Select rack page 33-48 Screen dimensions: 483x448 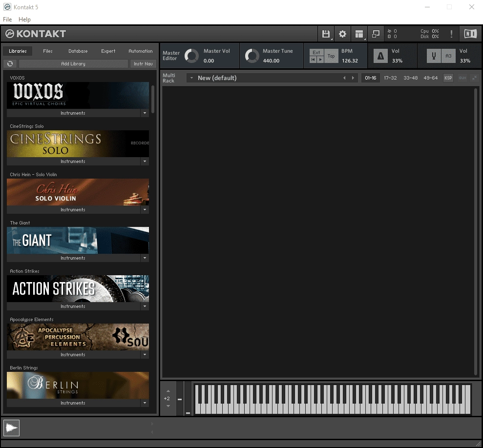click(x=411, y=78)
